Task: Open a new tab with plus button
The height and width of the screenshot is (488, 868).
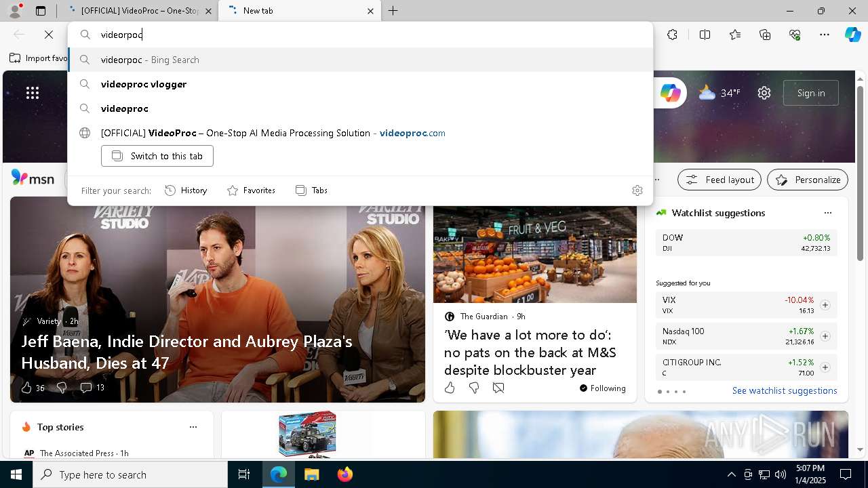Action: point(393,11)
